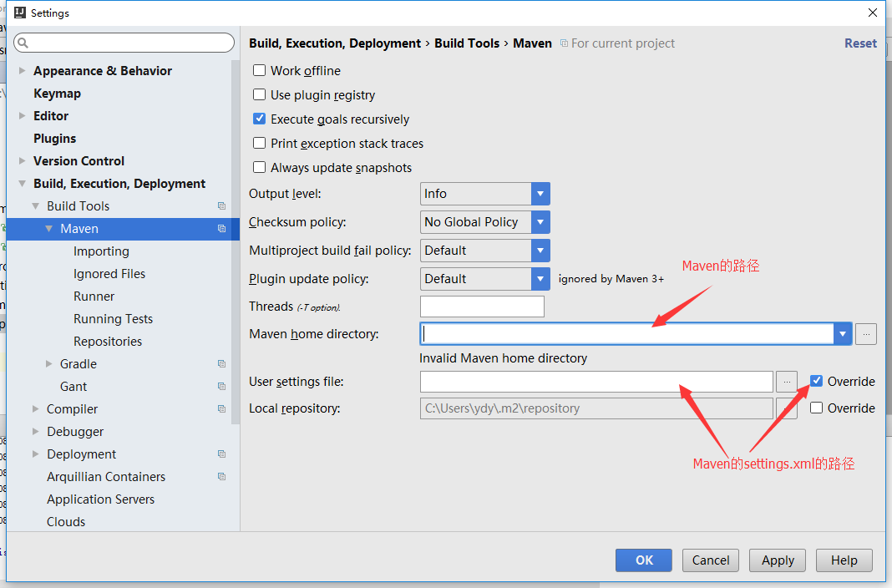Open the Maven home directory dropdown arrow

click(843, 334)
